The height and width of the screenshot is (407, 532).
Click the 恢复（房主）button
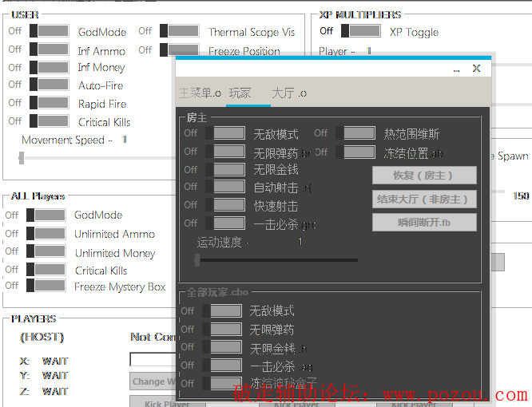[x=424, y=176]
